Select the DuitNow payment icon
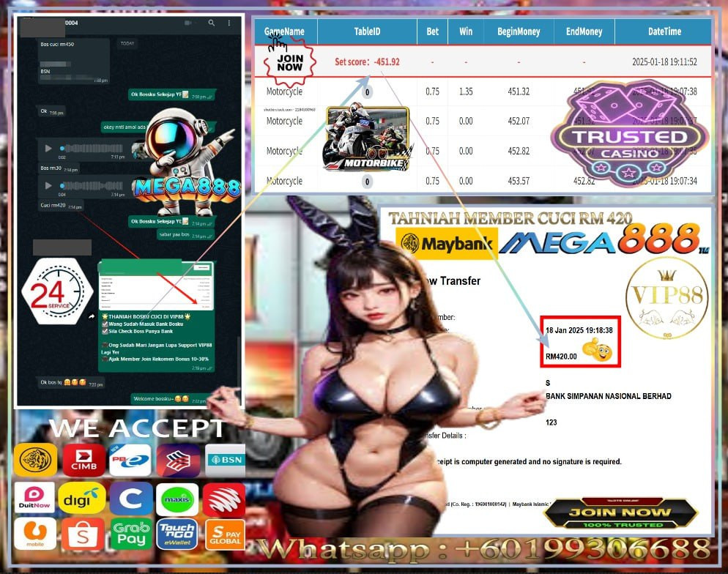This screenshot has height=574, width=728. 34,497
